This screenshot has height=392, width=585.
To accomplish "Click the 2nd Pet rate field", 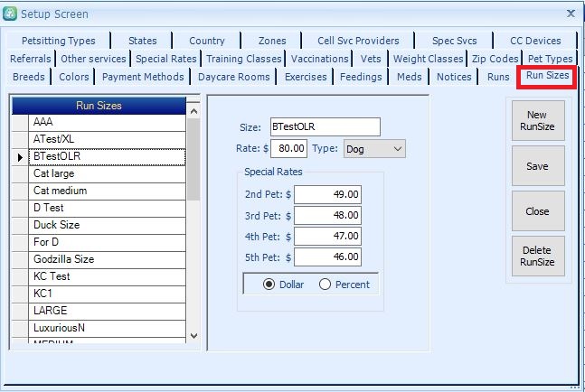I will [328, 194].
